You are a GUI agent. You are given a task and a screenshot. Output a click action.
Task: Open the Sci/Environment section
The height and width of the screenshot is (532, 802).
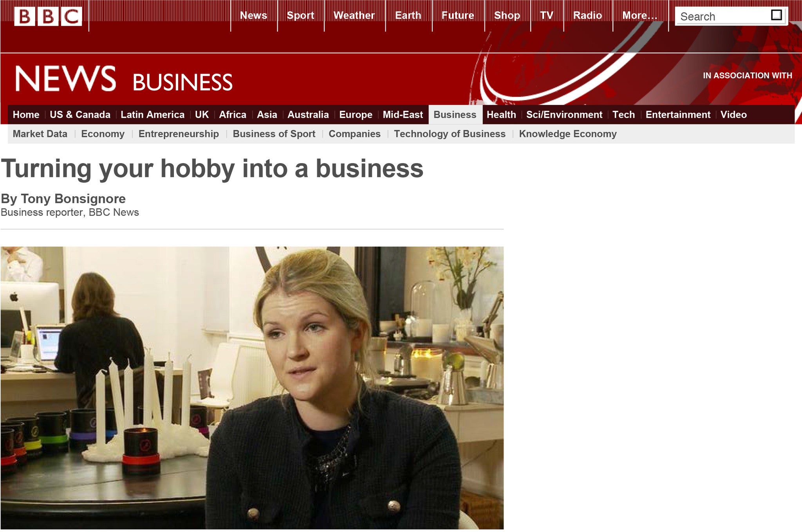[564, 115]
